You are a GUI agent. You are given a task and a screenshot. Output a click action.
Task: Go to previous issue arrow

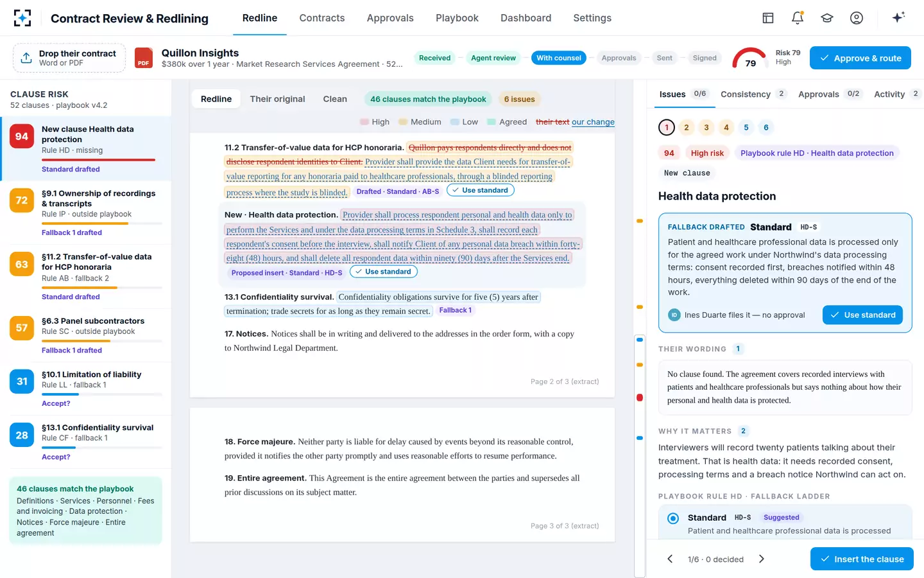click(670, 559)
